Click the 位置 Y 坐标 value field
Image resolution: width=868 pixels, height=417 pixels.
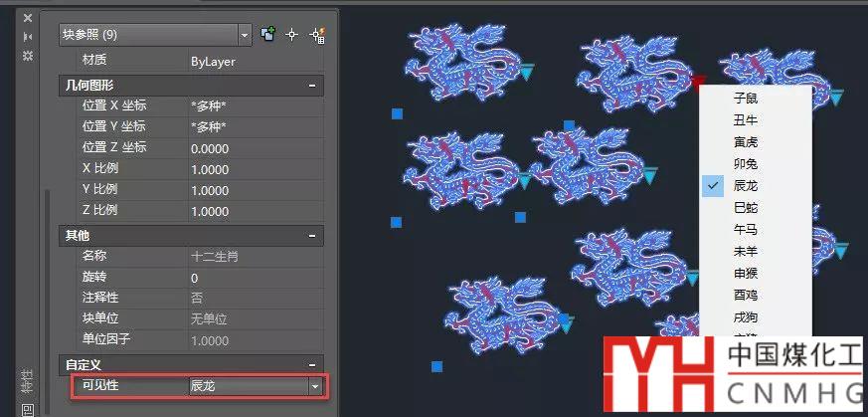[x=256, y=126]
